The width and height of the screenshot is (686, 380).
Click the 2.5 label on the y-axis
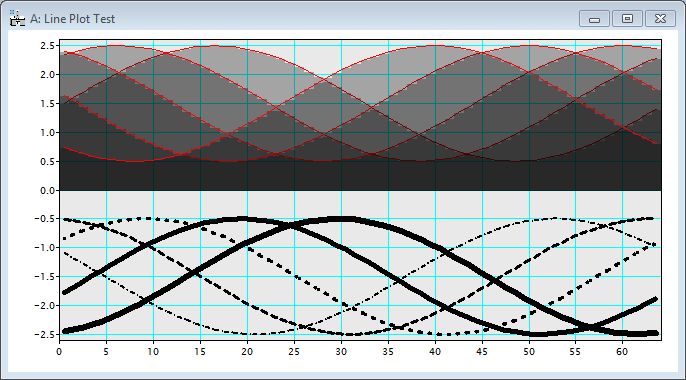(48, 45)
